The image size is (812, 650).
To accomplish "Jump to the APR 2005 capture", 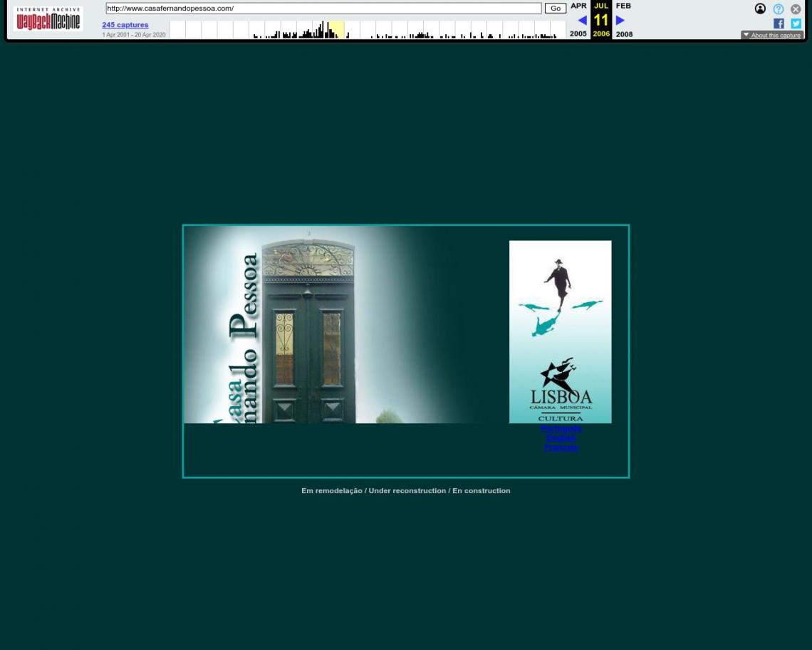I will (x=578, y=20).
